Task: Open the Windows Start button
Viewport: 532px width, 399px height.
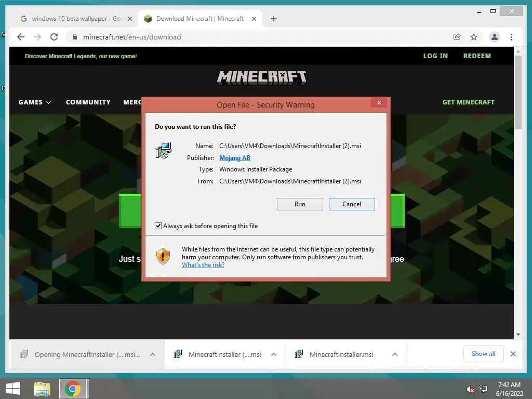Action: [x=13, y=389]
